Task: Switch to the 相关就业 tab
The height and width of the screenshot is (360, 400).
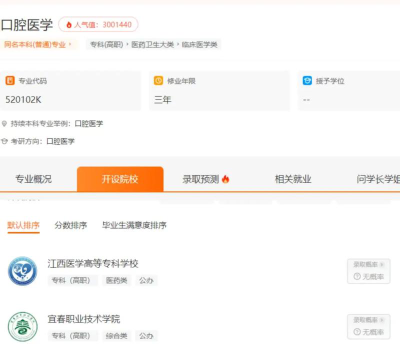Action: [x=293, y=179]
